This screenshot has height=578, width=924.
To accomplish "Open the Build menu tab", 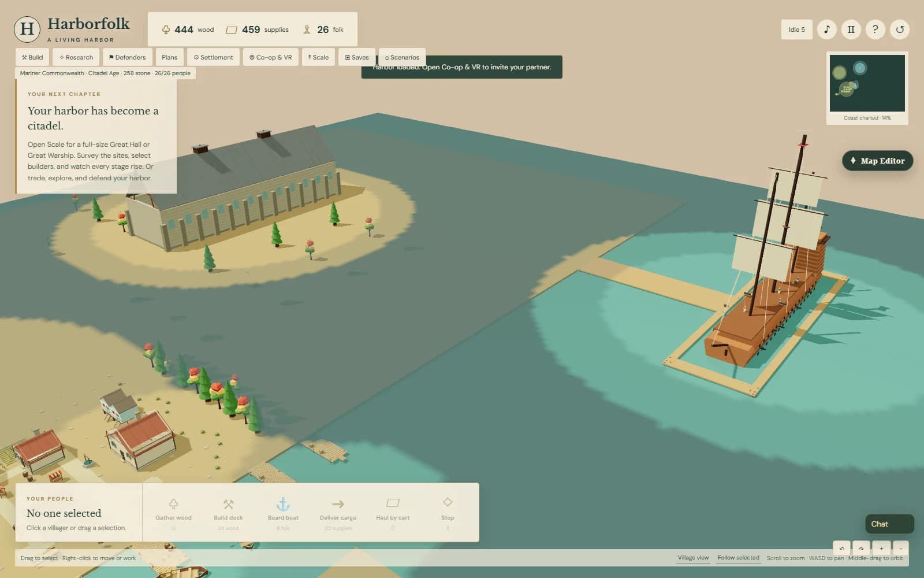I will point(32,57).
